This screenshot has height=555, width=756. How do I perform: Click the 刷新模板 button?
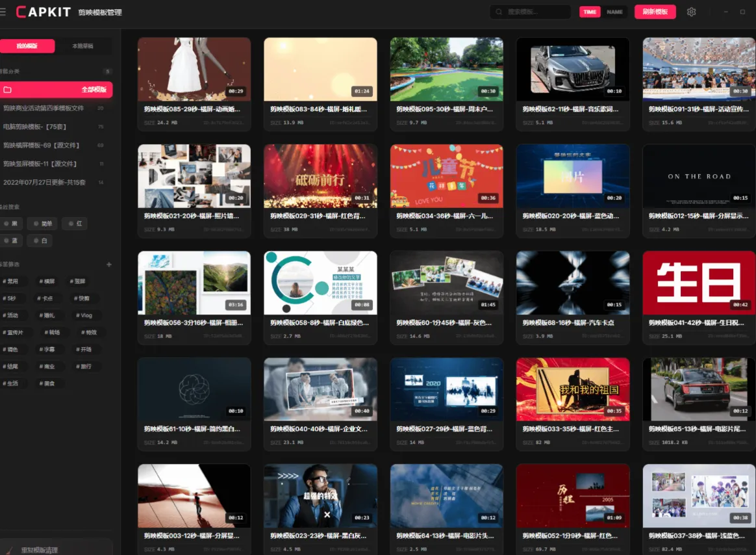click(655, 12)
